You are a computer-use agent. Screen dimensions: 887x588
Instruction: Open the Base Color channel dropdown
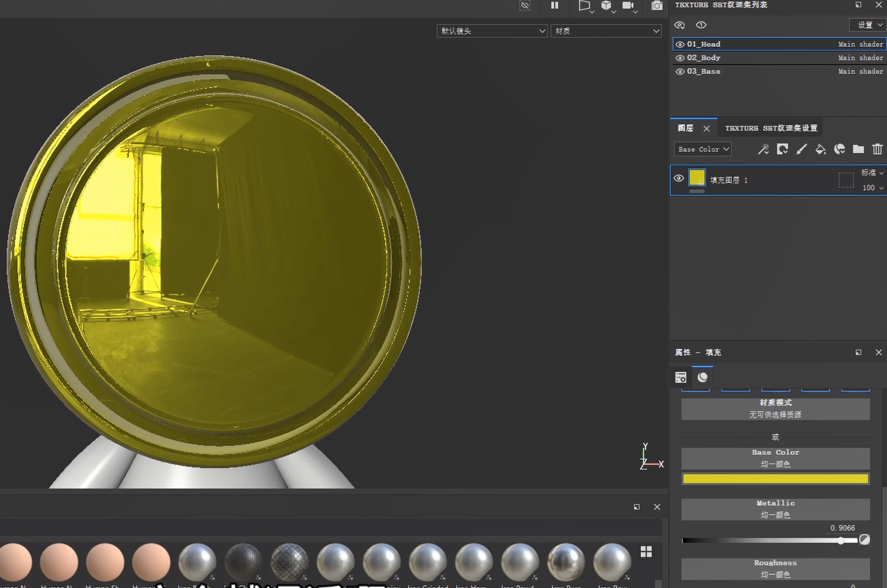pyautogui.click(x=703, y=149)
